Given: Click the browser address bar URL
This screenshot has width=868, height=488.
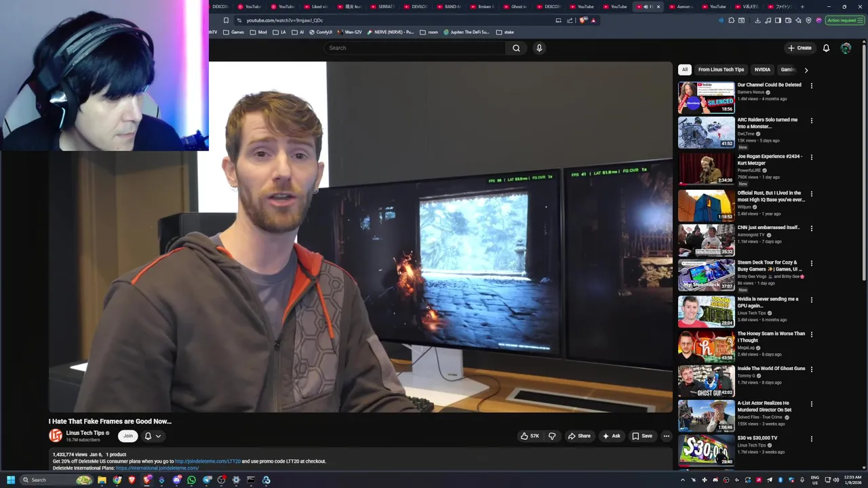Looking at the screenshot, I should (x=284, y=20).
